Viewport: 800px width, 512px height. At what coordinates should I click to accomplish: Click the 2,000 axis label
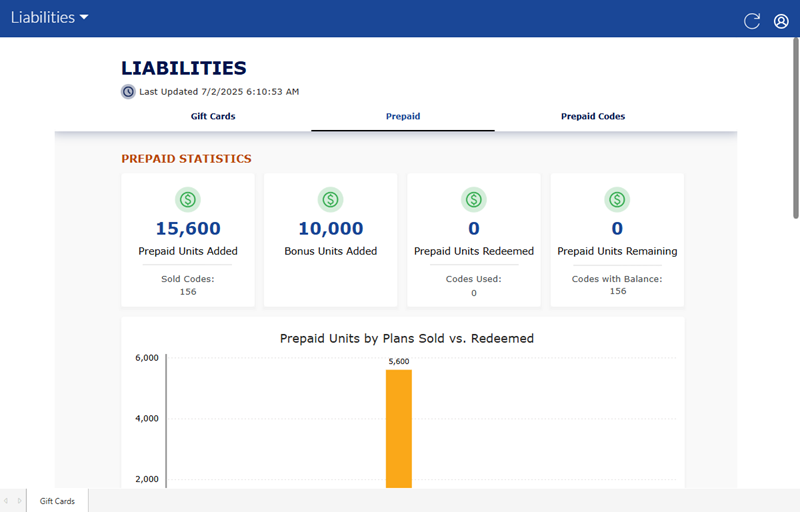(147, 479)
